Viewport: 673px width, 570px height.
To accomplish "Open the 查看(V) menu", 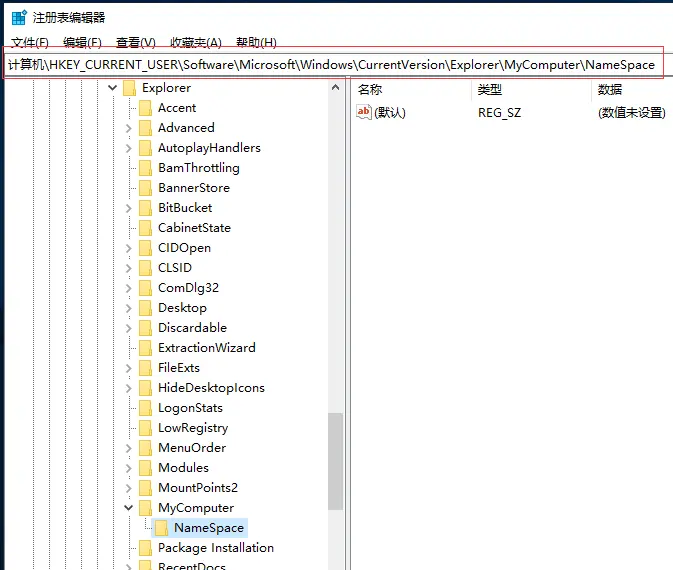I will click(x=135, y=43).
